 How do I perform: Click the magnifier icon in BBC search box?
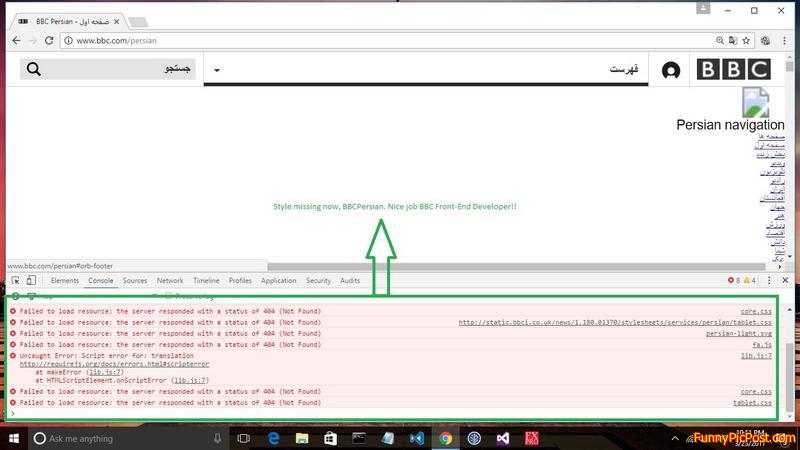pyautogui.click(x=34, y=69)
